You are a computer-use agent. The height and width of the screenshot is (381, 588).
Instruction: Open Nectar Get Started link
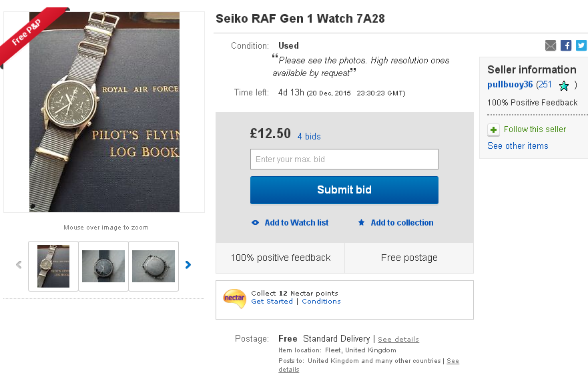(272, 302)
